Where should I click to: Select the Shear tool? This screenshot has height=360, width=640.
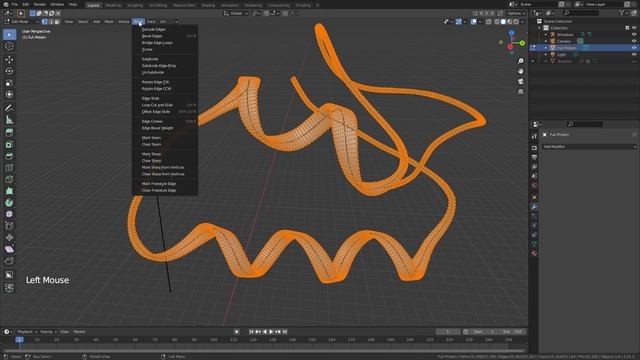tap(9, 249)
